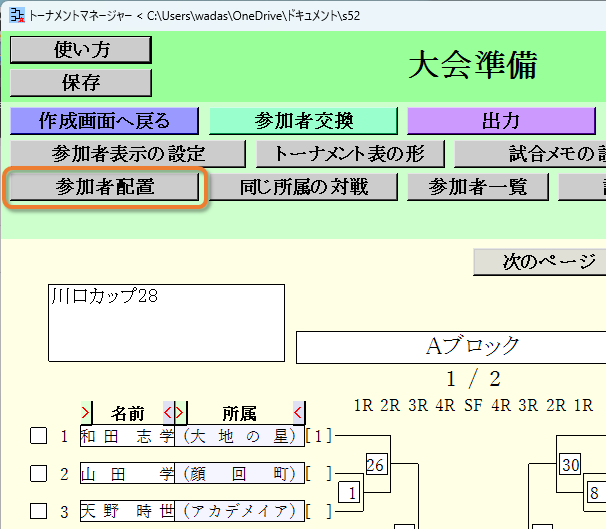Click empty seed bracket for 天野時世
This screenshot has height=529, width=606.
(318, 511)
